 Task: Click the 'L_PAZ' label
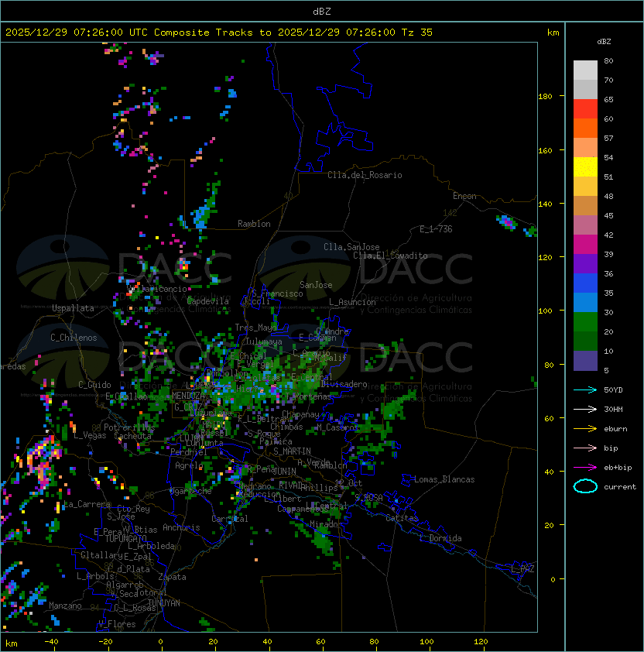pyautogui.click(x=522, y=569)
